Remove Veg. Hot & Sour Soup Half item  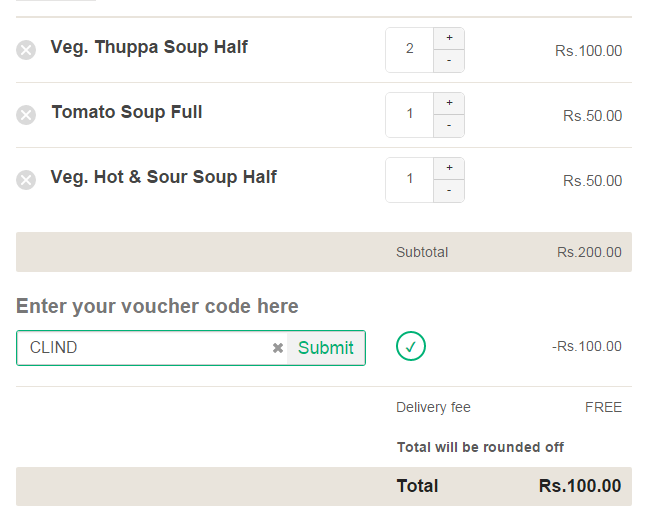click(26, 180)
